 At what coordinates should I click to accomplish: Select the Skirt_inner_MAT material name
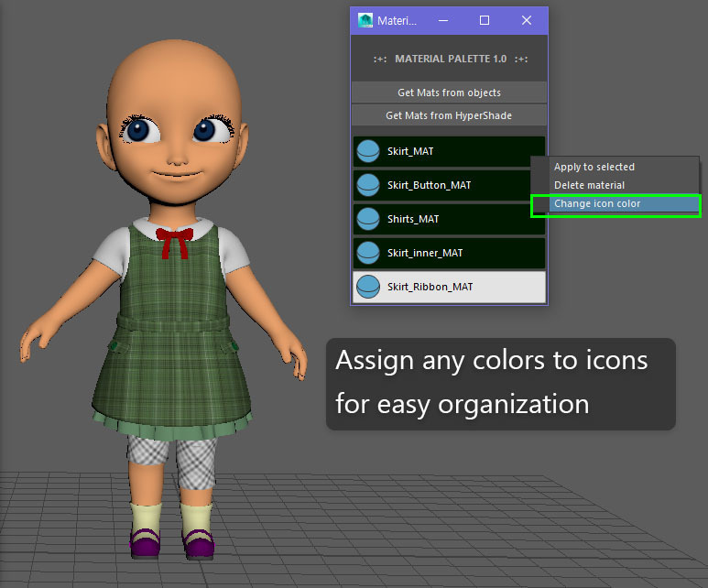425,253
